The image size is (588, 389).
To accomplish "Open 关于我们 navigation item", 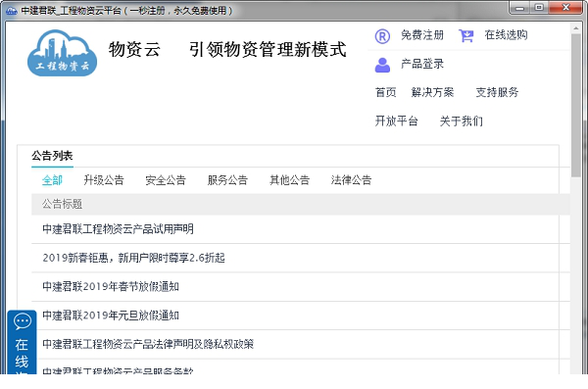I will tap(462, 121).
